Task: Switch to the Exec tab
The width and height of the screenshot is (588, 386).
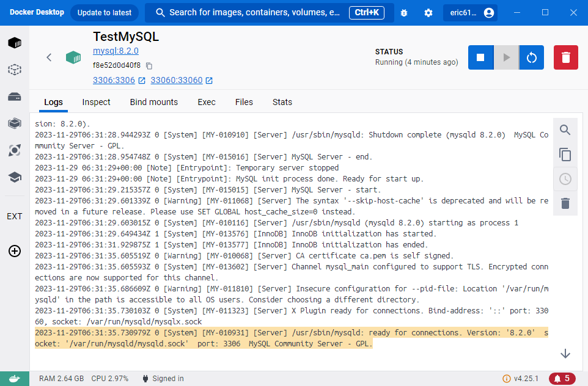Action: (207, 103)
